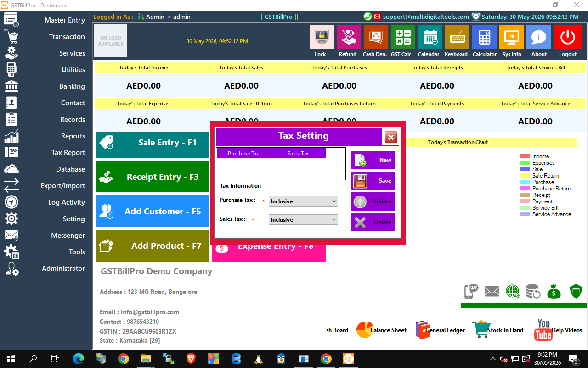Open the on-screen Keyboard tool

457,37
